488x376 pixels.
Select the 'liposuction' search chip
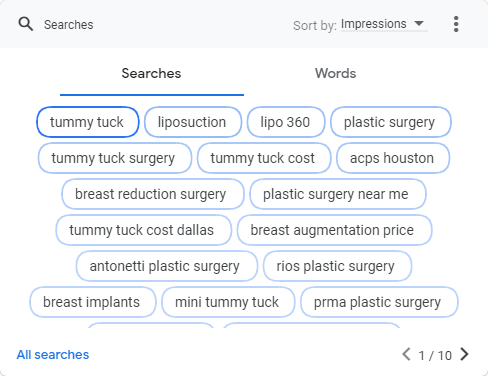pos(193,122)
